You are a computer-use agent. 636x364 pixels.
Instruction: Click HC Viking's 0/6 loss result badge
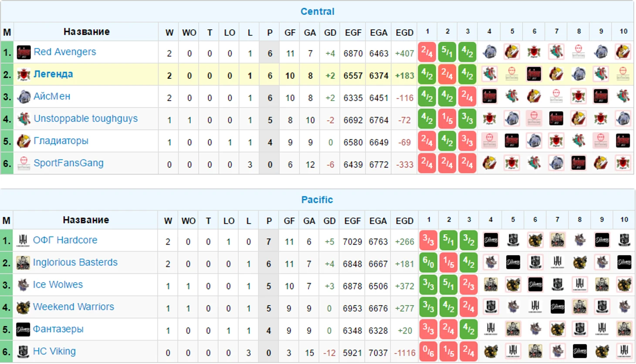[428, 352]
